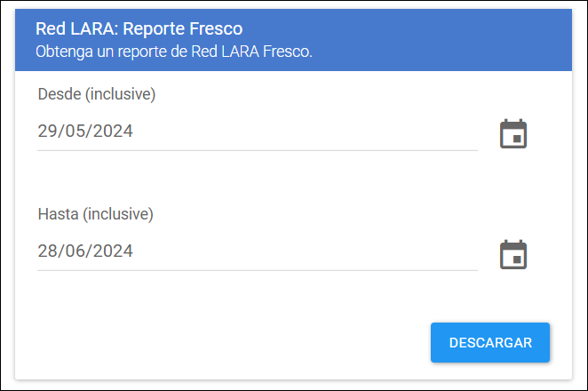
Task: Click the DESCARGAR button
Action: [490, 343]
